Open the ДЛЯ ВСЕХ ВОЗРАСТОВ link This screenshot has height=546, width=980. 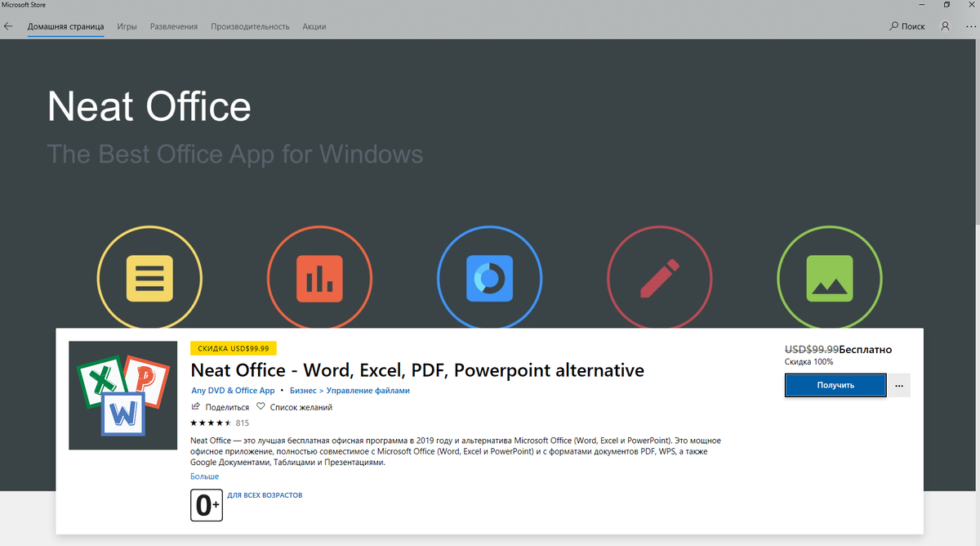click(265, 495)
